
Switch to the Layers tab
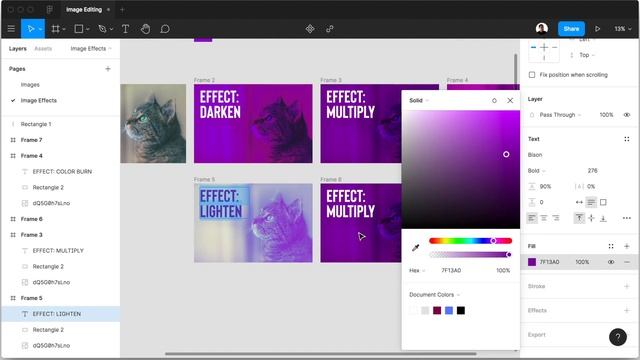tap(18, 49)
